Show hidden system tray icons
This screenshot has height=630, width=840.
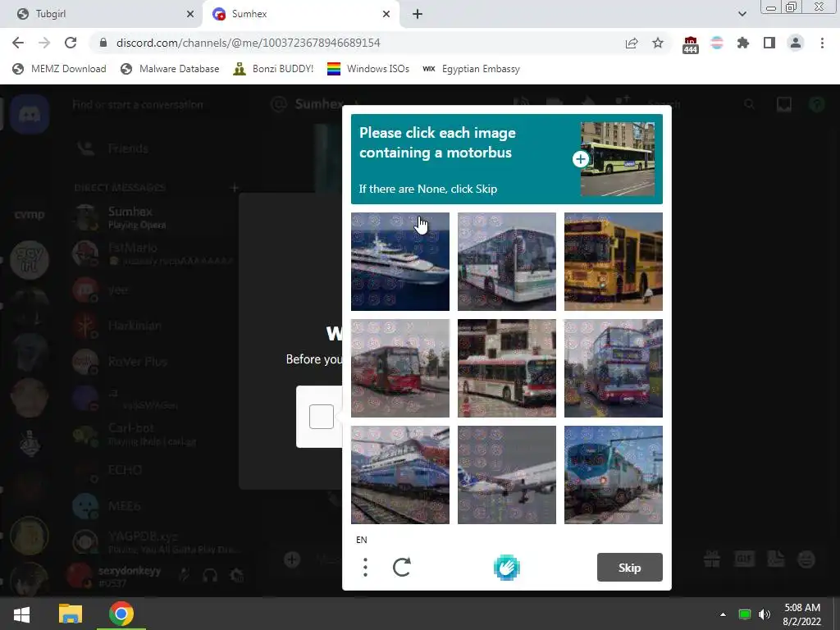723,614
